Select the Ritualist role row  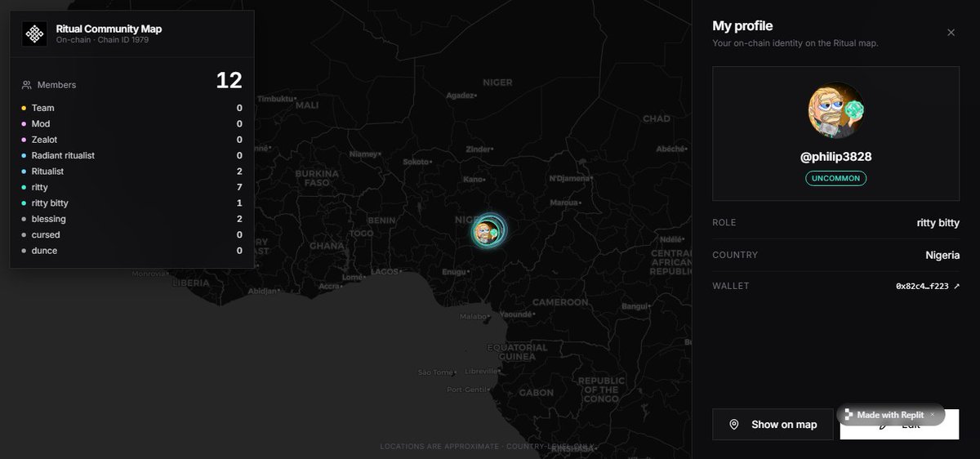(132, 172)
